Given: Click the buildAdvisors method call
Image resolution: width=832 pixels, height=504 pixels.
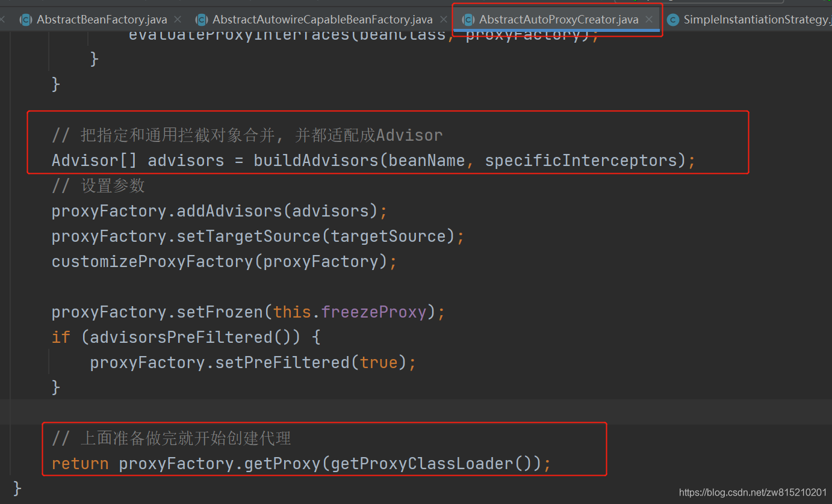Looking at the screenshot, I should point(315,161).
